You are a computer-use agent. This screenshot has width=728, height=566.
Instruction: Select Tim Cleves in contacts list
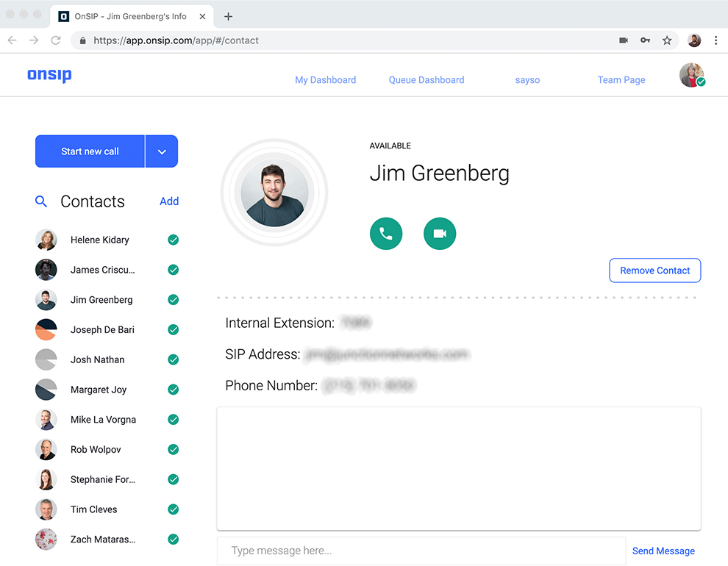[107, 509]
